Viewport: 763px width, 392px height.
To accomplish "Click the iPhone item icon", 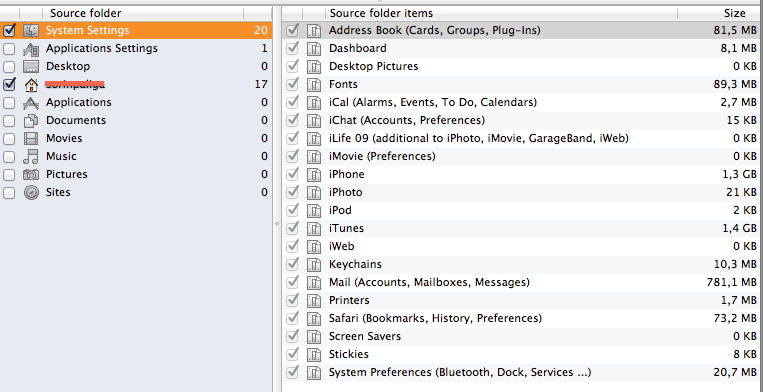I will 314,174.
